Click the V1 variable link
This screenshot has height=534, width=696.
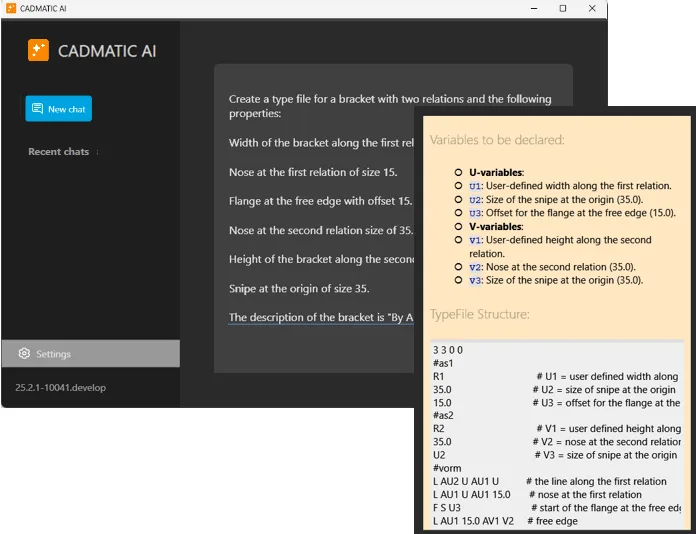[x=476, y=240]
